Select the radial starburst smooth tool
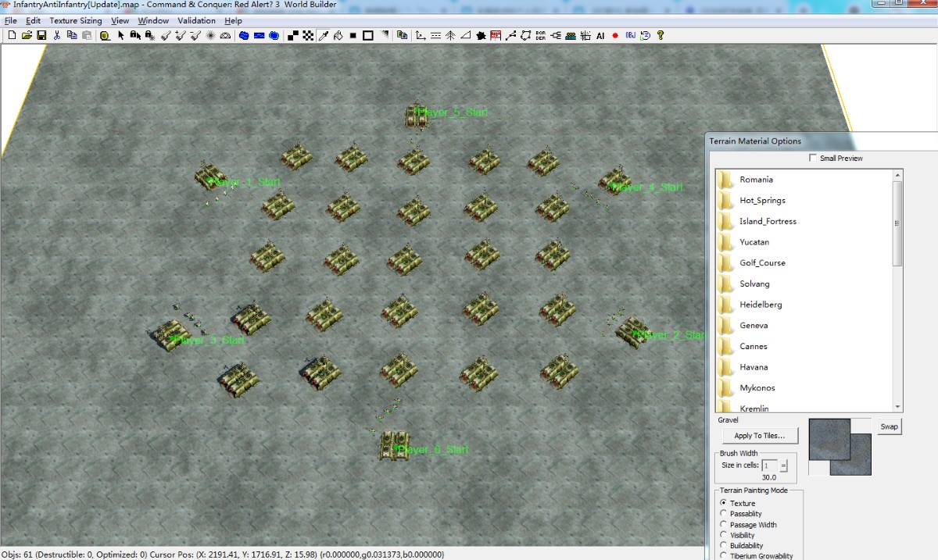Screen dimensions: 938x560 (210, 35)
